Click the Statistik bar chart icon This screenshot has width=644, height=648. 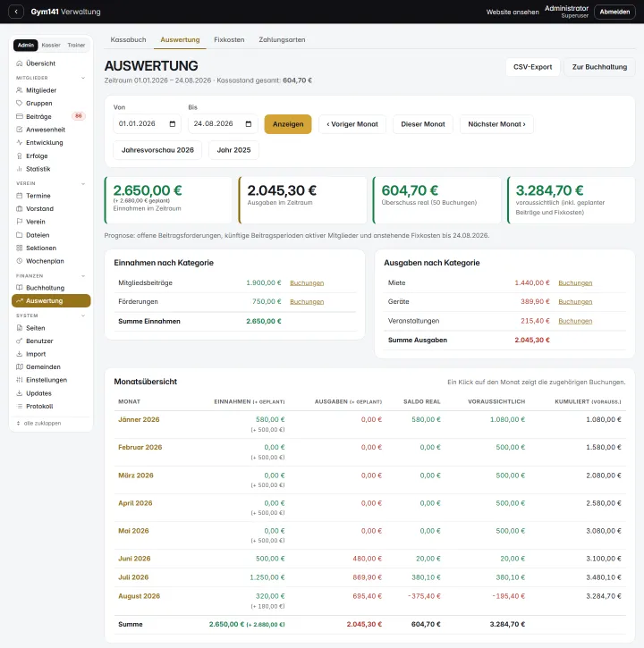(19, 169)
